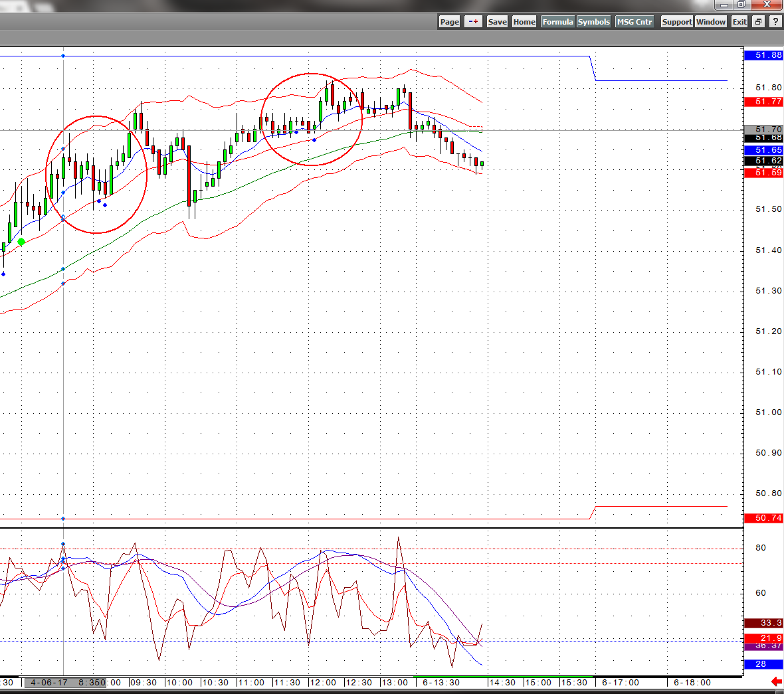Viewport: 784px width, 694px height.
Task: Restore down the chart window
Action: 741,5
